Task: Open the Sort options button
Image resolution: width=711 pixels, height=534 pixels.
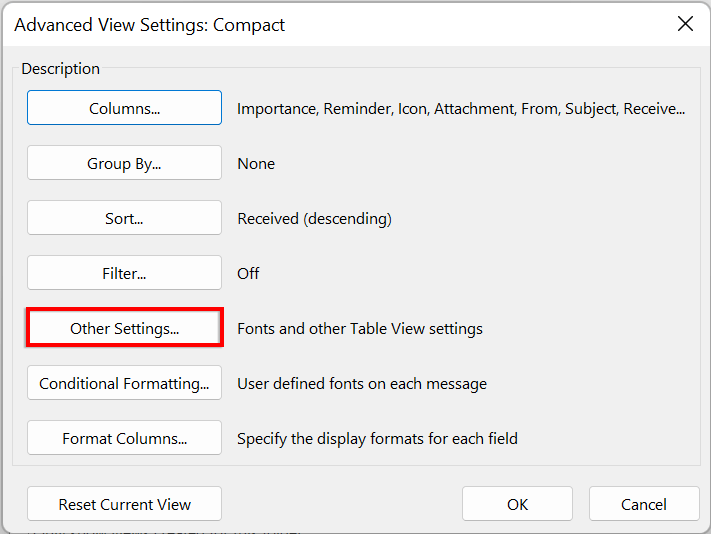Action: coord(124,218)
